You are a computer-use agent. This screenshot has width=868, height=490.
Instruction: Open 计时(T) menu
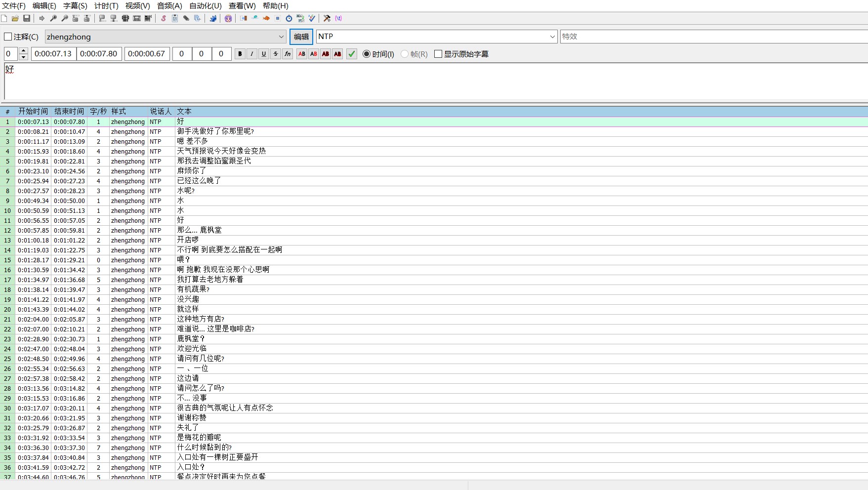[x=106, y=6]
